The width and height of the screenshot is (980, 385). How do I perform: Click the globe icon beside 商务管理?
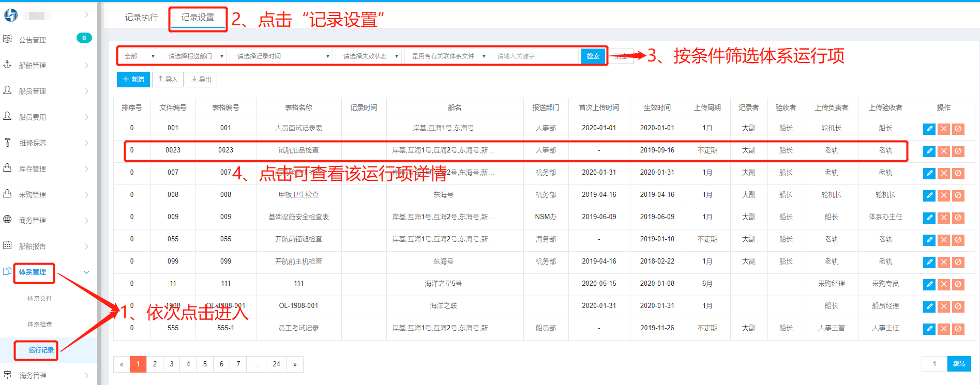pyautogui.click(x=7, y=220)
